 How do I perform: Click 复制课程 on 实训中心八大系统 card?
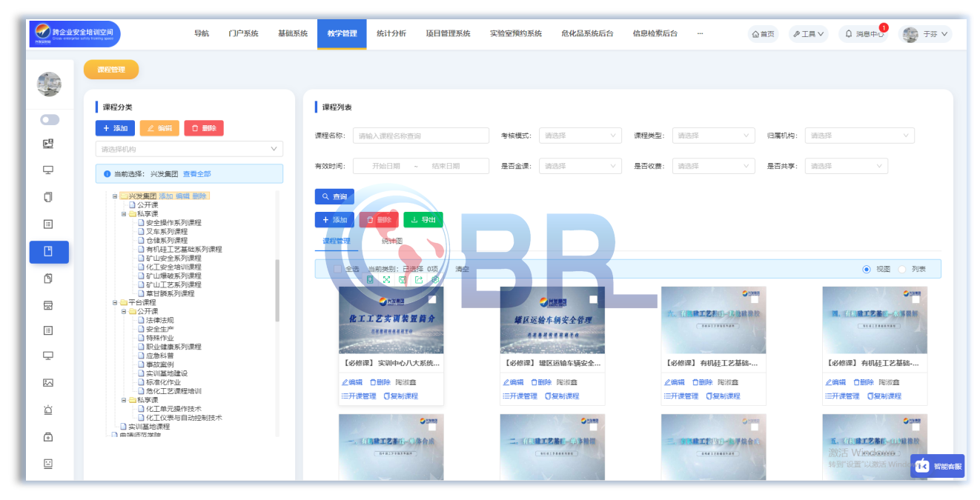click(x=400, y=396)
